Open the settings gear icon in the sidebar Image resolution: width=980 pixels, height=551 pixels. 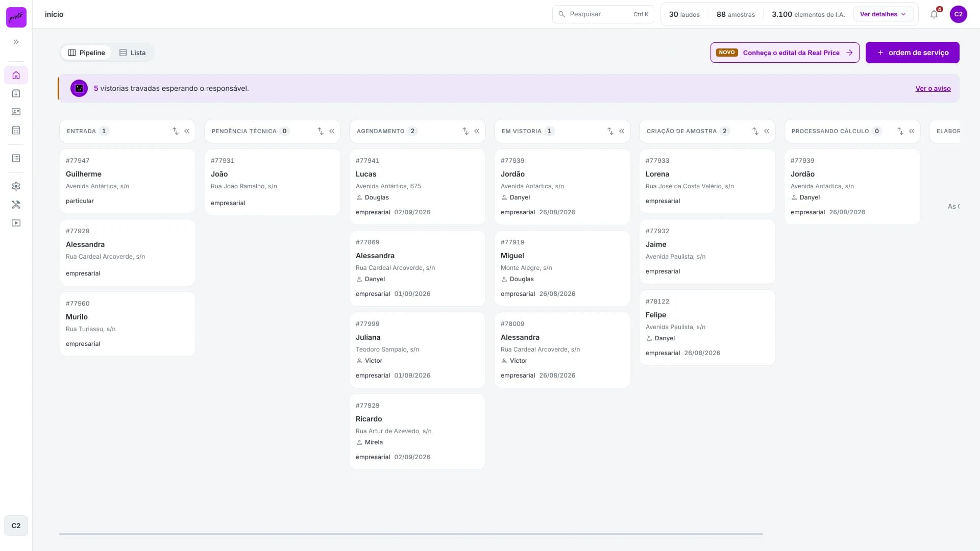pyautogui.click(x=16, y=186)
